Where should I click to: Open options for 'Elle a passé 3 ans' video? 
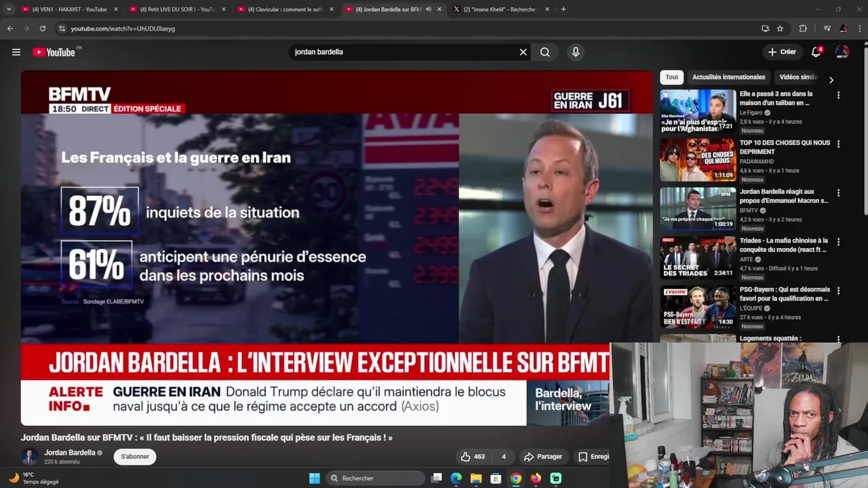[838, 96]
